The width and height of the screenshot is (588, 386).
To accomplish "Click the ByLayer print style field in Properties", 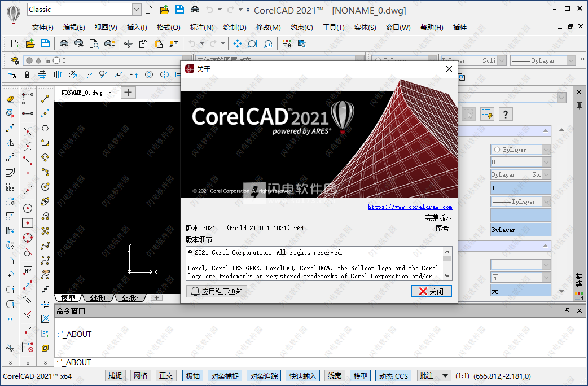I will click(x=520, y=230).
